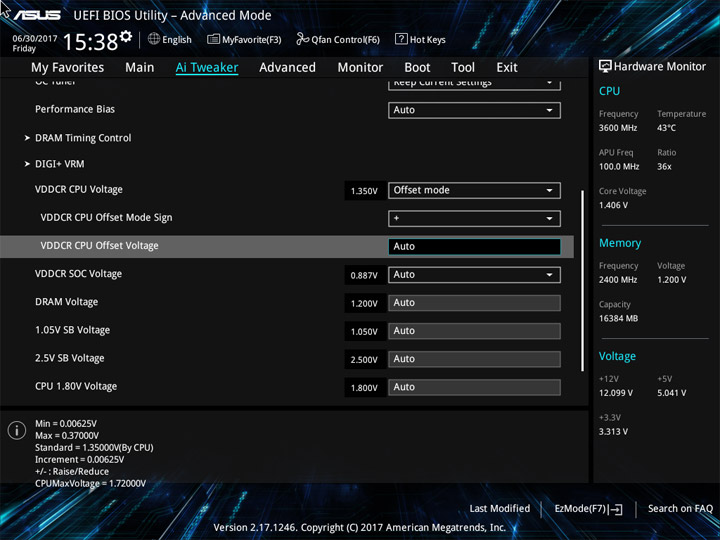The height and width of the screenshot is (540, 720).
Task: Click VDDCR CPU Offset Voltage input field
Action: click(x=474, y=247)
